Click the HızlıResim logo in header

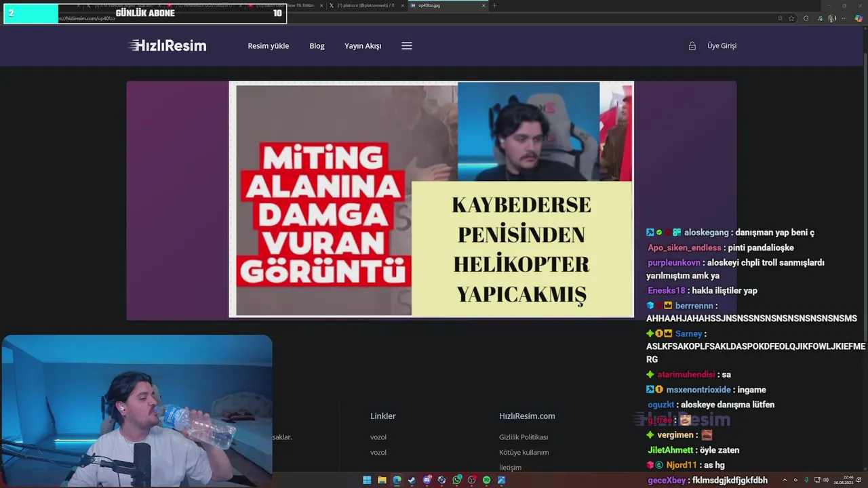[167, 45]
